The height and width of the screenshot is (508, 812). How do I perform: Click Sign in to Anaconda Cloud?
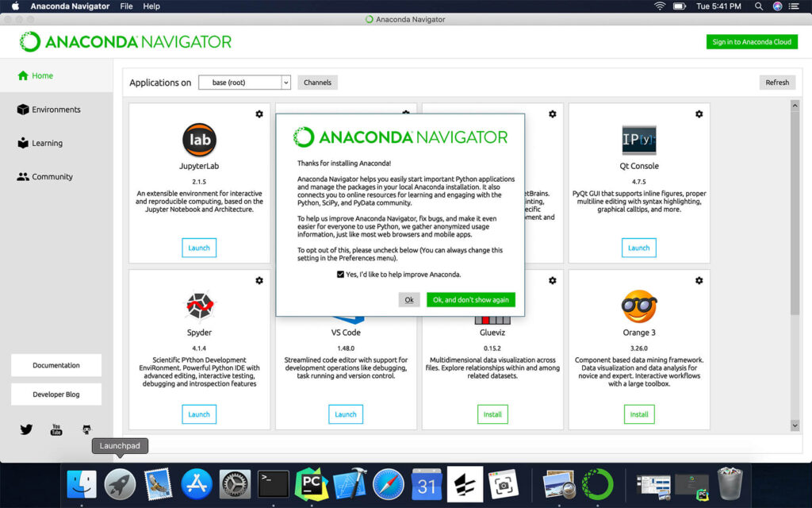pyautogui.click(x=752, y=42)
